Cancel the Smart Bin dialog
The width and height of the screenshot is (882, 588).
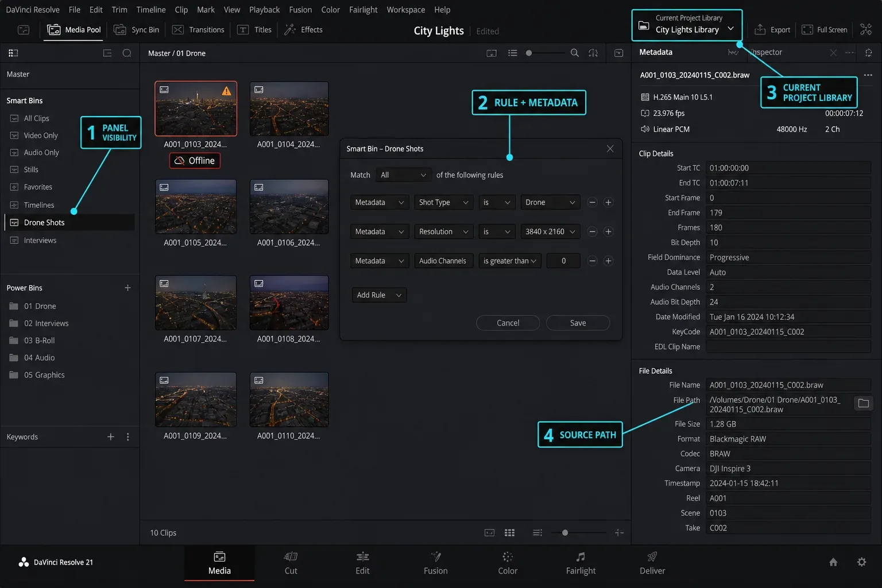click(x=508, y=323)
